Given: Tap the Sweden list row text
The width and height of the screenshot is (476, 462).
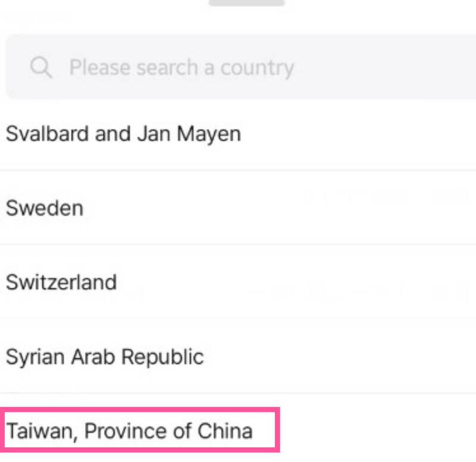Looking at the screenshot, I should pyautogui.click(x=45, y=208).
